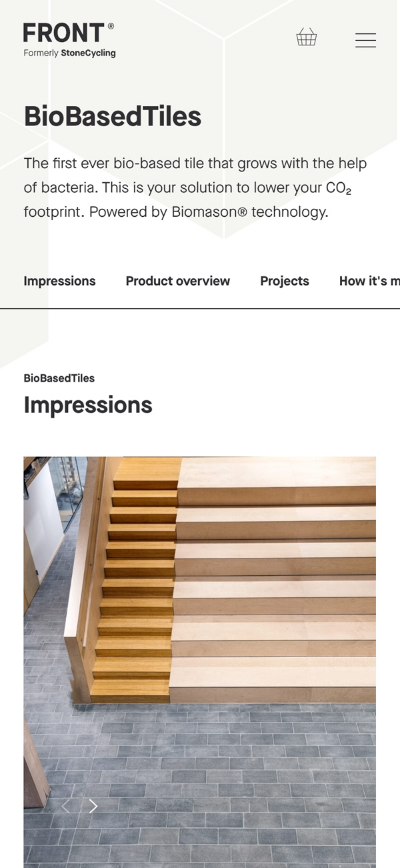This screenshot has width=400, height=868.
Task: Click the registered trademark symbol beside FRONT
Action: tap(111, 26)
